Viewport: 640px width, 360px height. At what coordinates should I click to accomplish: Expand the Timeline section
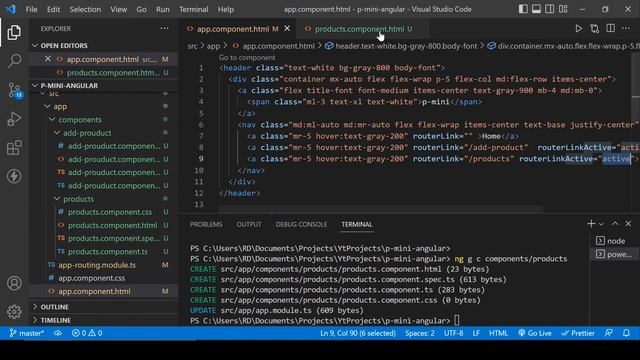point(104,320)
